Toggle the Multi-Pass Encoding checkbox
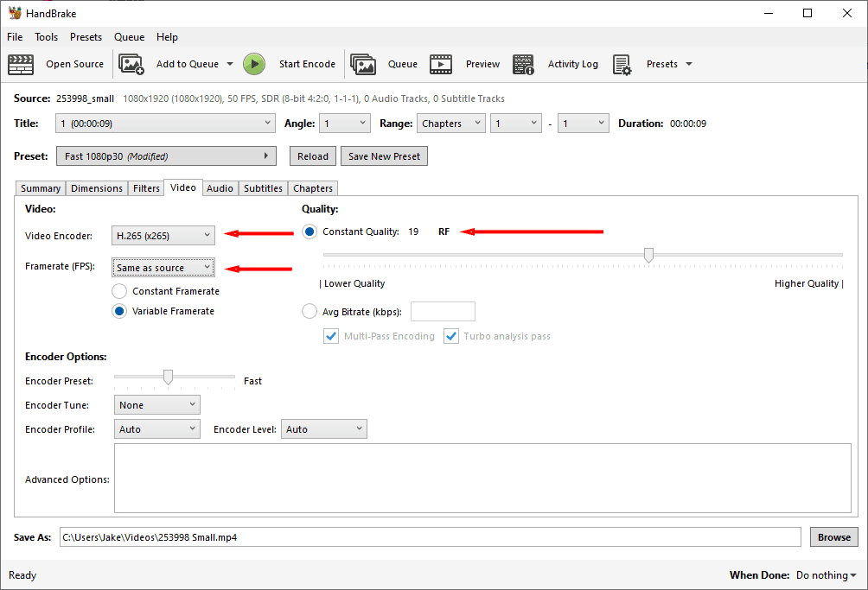Viewport: 868px width, 590px height. tap(331, 336)
